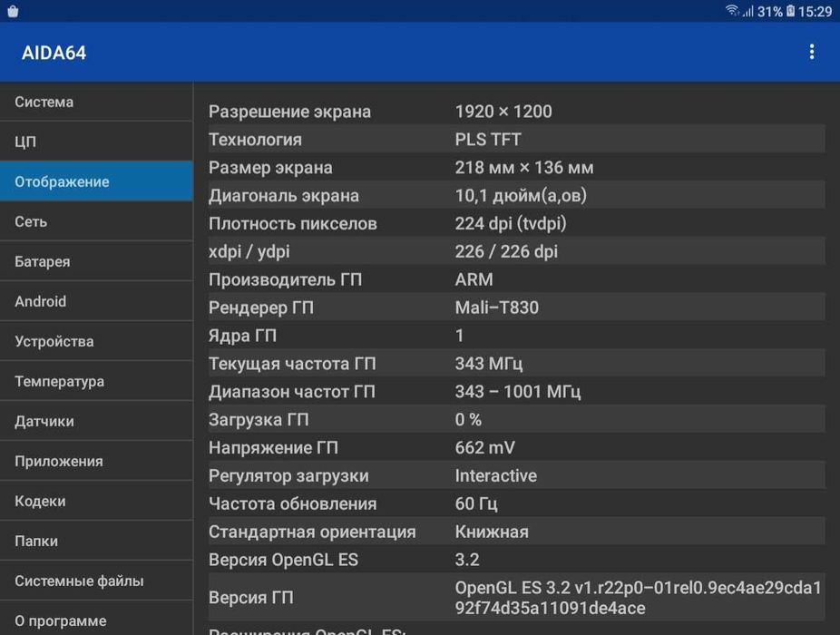
Task: Open the Устройства section
Action: 96,341
